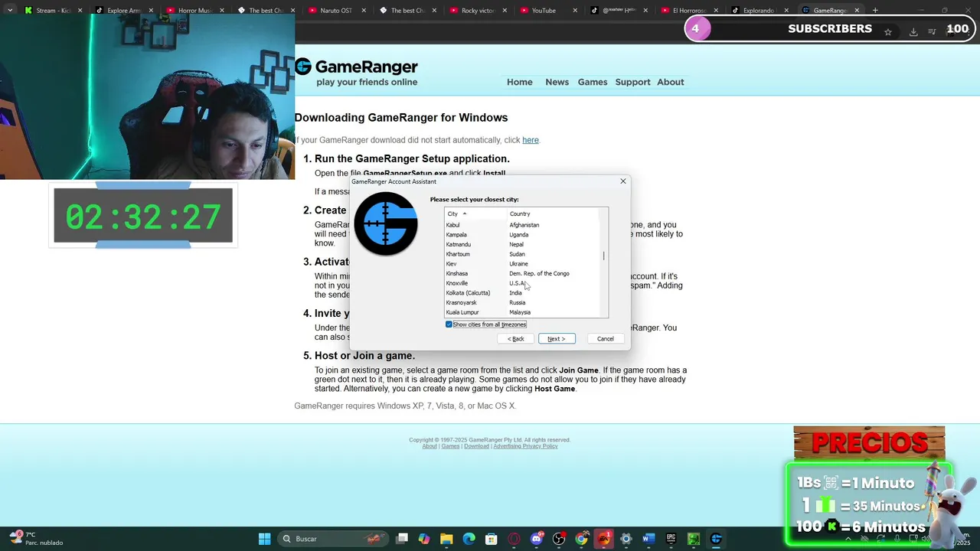Image resolution: width=980 pixels, height=551 pixels.
Task: Launch Copilot from taskbar
Action: click(x=424, y=539)
